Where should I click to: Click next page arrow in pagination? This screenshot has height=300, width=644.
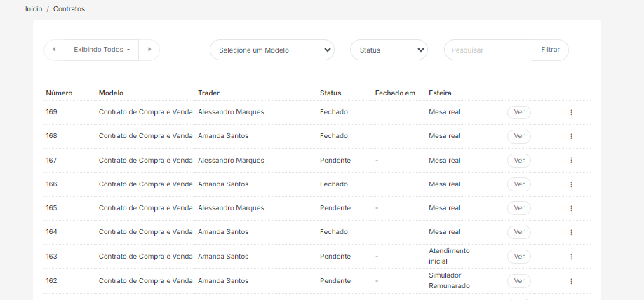point(149,50)
